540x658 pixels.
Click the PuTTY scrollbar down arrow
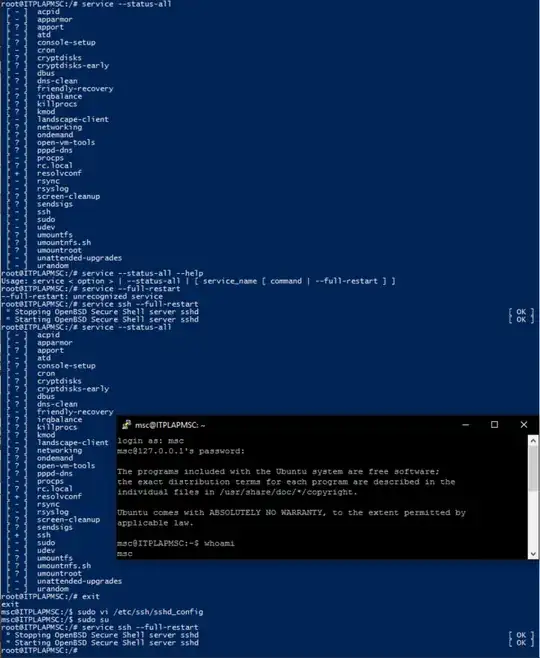(533, 554)
